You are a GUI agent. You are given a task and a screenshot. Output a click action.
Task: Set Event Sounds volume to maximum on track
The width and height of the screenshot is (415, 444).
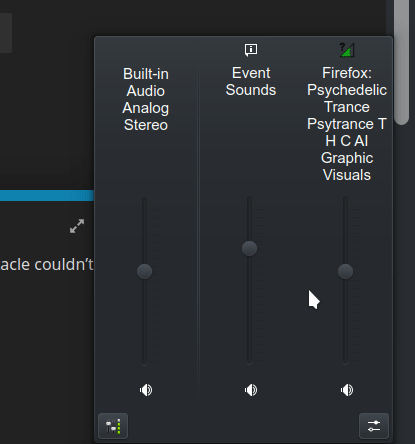click(x=249, y=199)
